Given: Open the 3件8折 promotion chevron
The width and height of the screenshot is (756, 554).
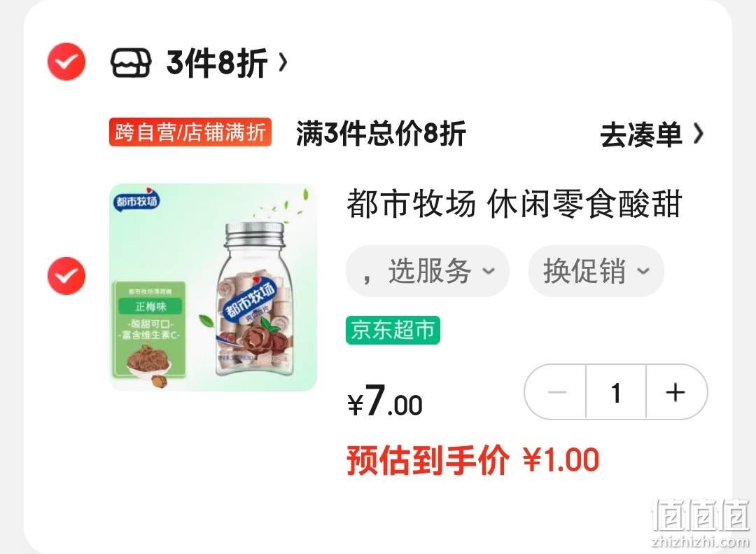Looking at the screenshot, I should coord(283,62).
